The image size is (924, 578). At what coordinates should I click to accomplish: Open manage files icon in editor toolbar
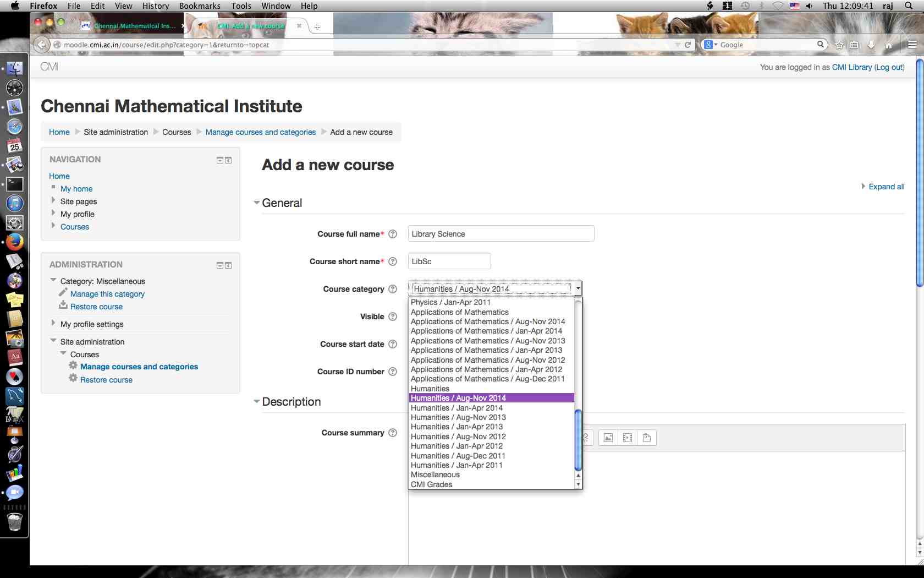coord(647,438)
